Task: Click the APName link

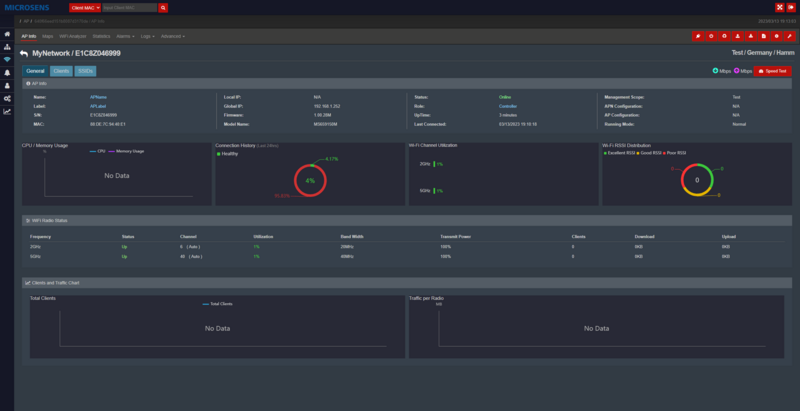Action: pyautogui.click(x=98, y=97)
